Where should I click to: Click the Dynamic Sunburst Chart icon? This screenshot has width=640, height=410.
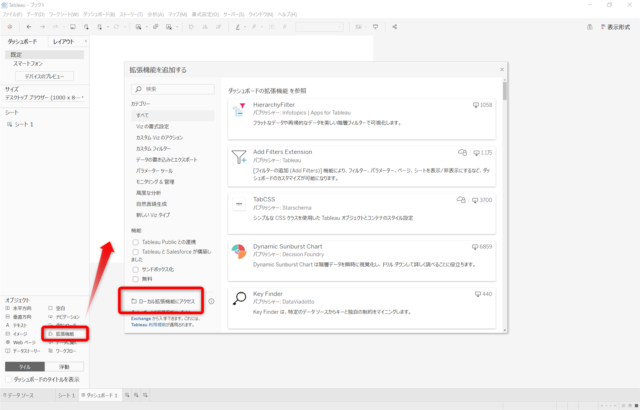point(239,252)
